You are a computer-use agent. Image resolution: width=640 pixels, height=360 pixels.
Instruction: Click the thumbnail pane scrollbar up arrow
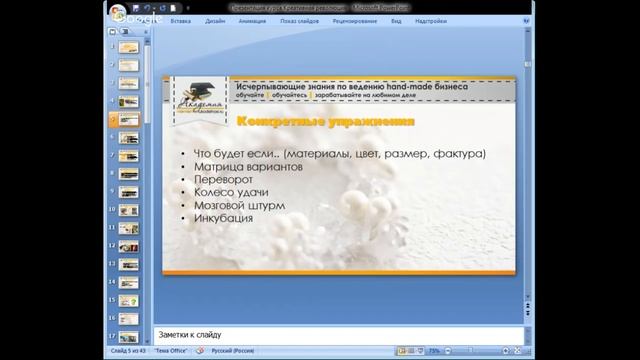(147, 41)
